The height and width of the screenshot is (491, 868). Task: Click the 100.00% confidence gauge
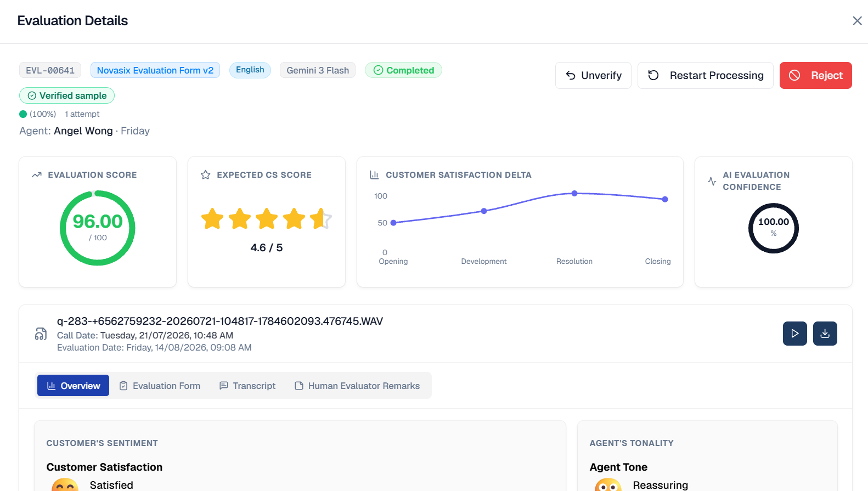[774, 228]
